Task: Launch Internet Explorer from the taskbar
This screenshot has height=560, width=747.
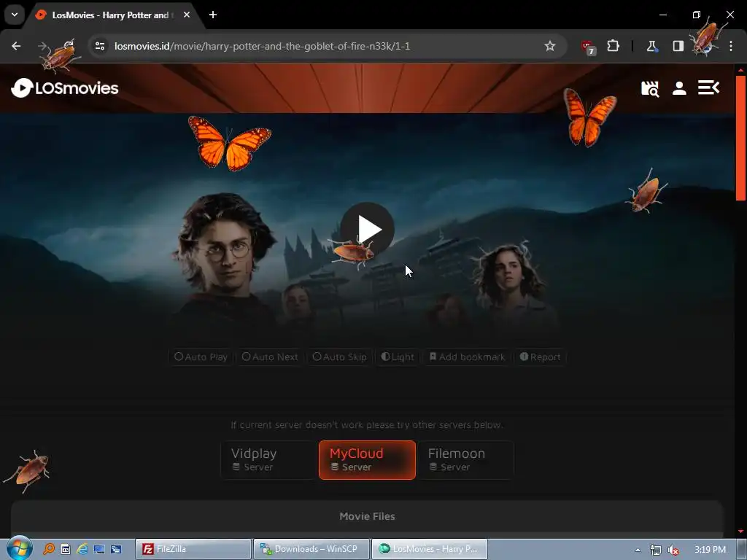Action: click(82, 549)
